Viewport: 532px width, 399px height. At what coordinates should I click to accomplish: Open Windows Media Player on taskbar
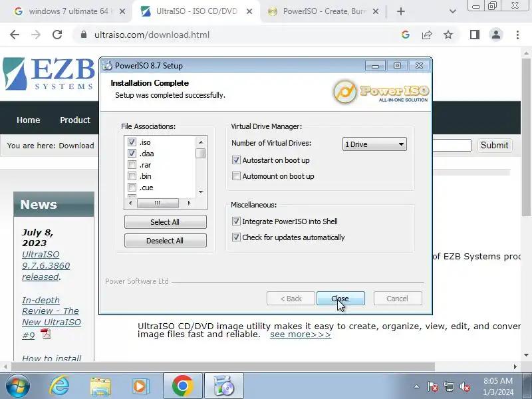[140, 386]
